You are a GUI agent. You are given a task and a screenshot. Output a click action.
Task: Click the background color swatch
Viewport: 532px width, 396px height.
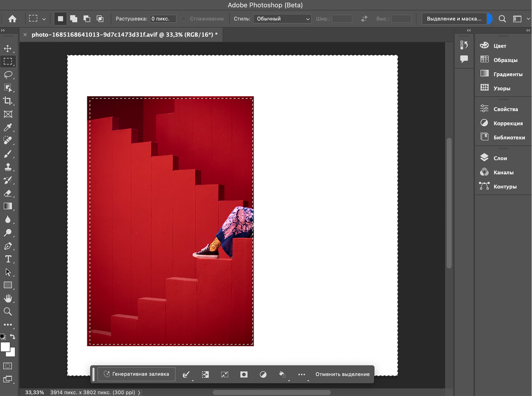point(12,353)
